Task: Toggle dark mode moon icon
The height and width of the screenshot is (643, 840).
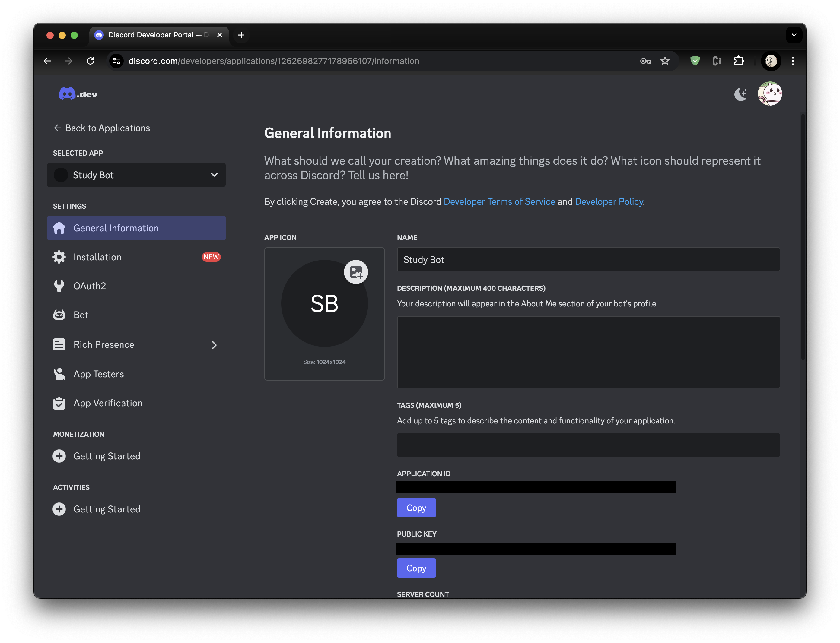Action: [740, 94]
